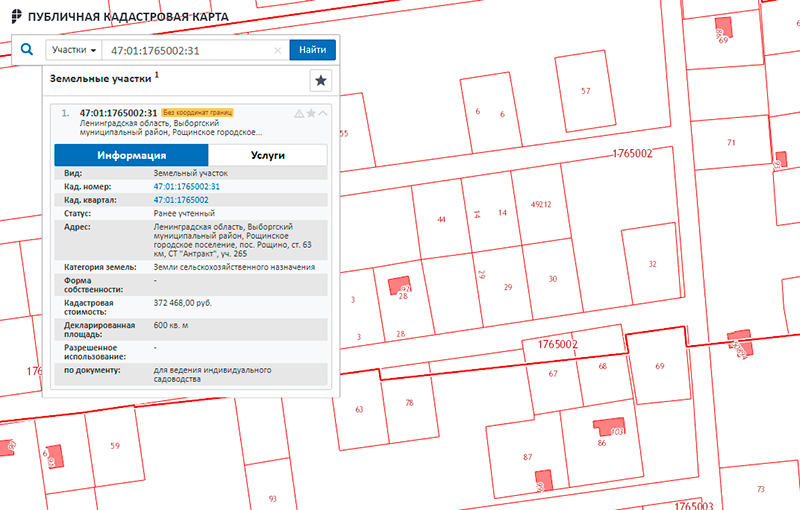Switch to the Услуги tab
Image resolution: width=800 pixels, height=510 pixels.
[268, 155]
